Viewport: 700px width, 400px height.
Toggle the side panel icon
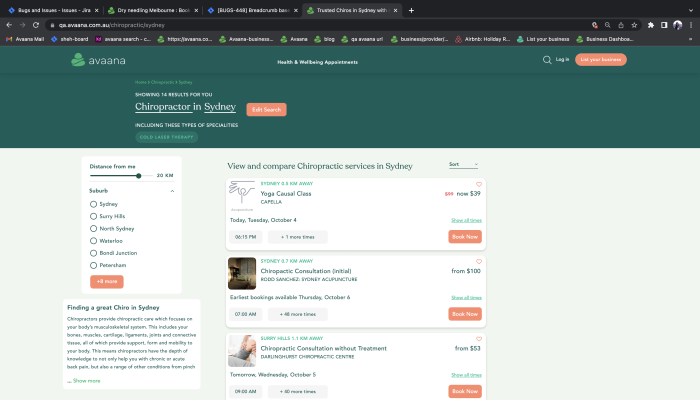[x=664, y=25]
